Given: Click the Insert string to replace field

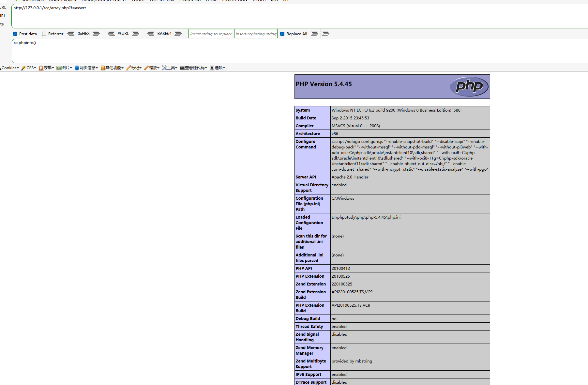Looking at the screenshot, I should (x=210, y=34).
